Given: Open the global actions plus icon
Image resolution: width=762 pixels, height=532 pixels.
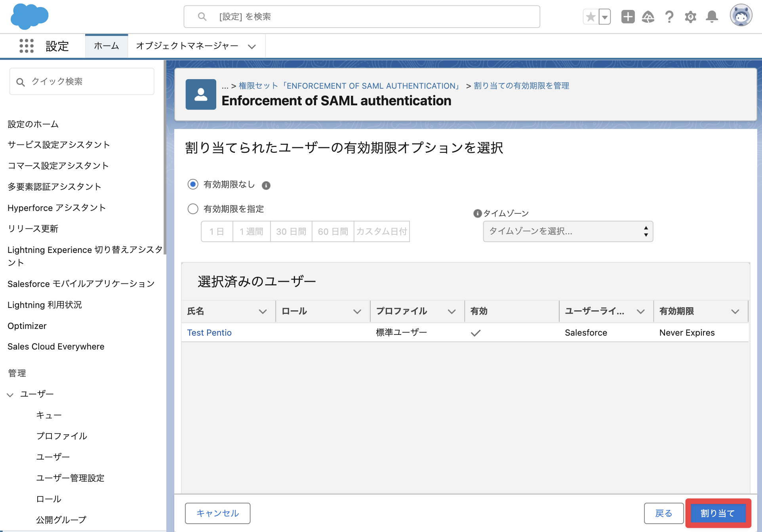Looking at the screenshot, I should (x=628, y=17).
